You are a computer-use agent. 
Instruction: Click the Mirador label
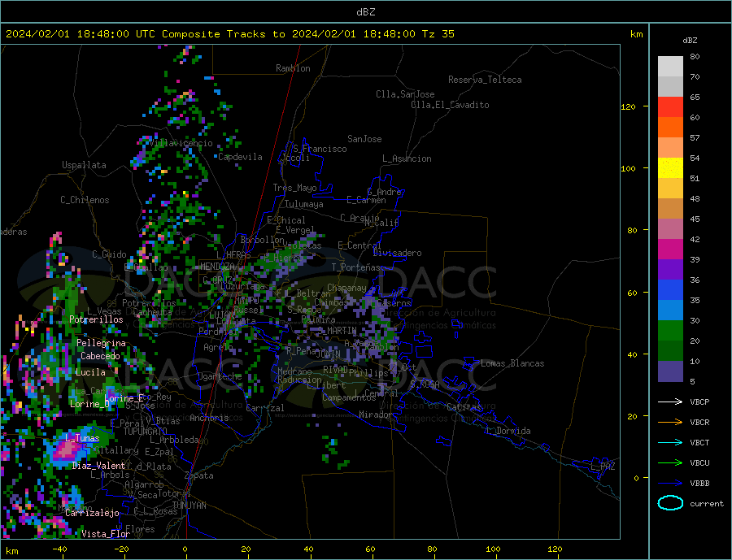[376, 415]
